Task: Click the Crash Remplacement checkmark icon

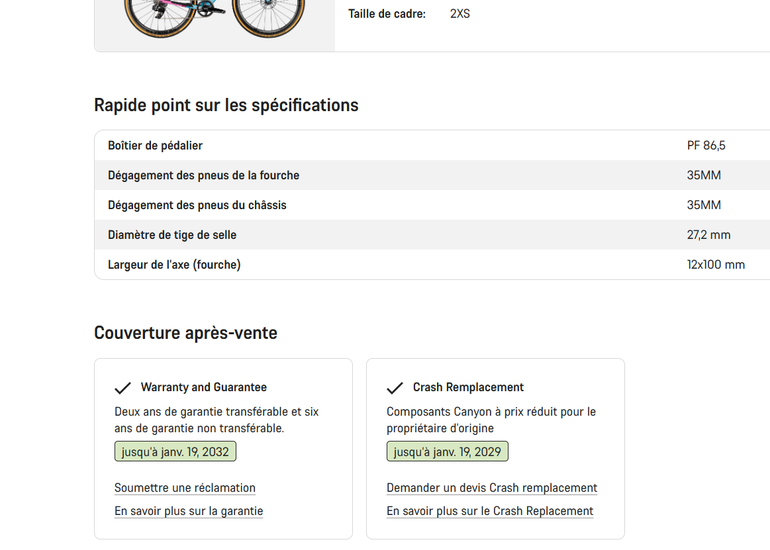Action: (395, 388)
